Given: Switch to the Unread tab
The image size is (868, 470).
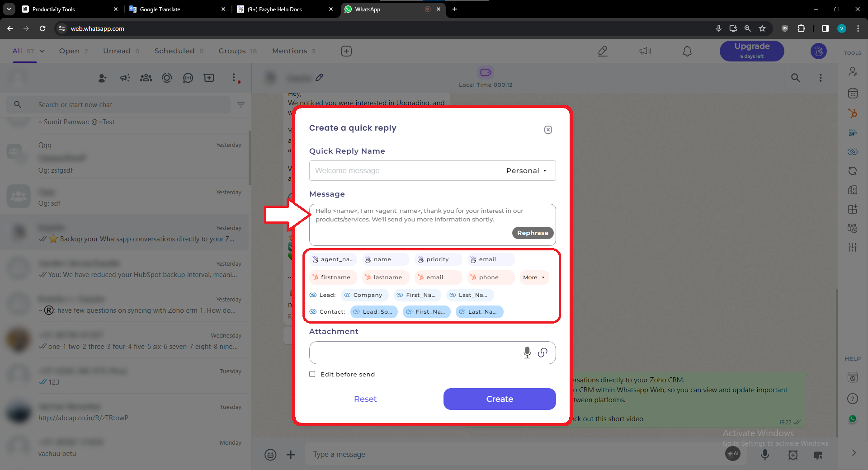Looking at the screenshot, I should pos(121,51).
